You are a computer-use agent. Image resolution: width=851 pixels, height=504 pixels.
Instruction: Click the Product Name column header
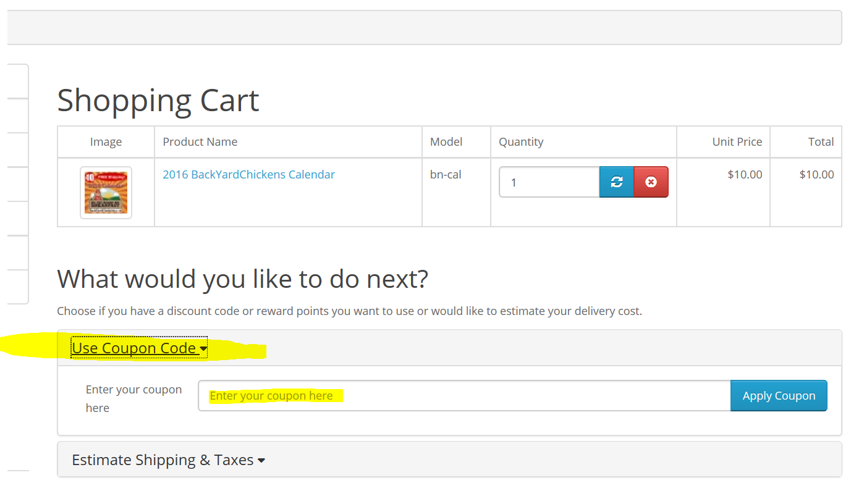(x=200, y=142)
